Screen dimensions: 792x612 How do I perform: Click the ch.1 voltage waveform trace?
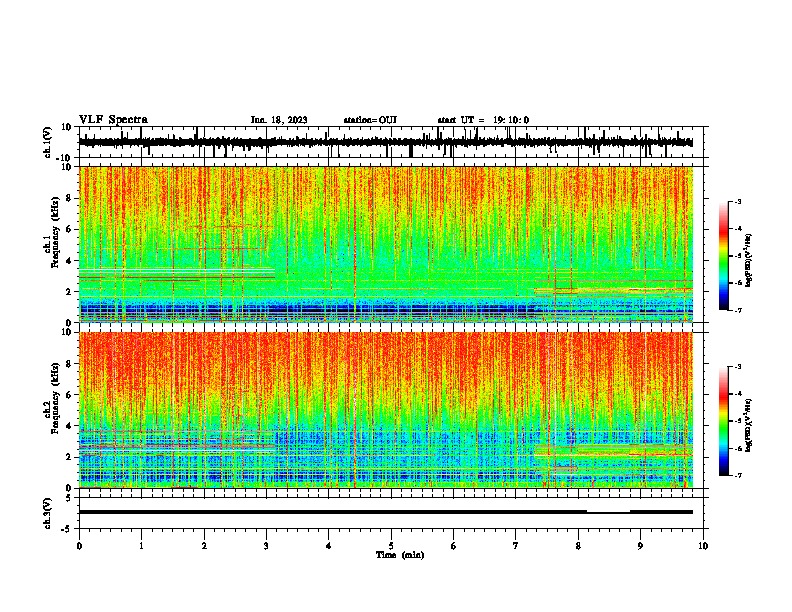pyautogui.click(x=386, y=142)
